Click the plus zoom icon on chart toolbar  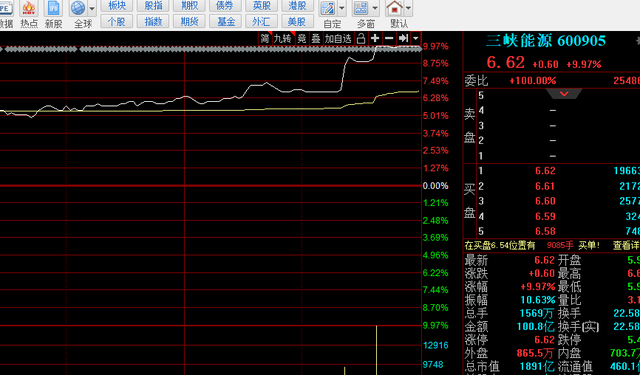click(x=375, y=38)
